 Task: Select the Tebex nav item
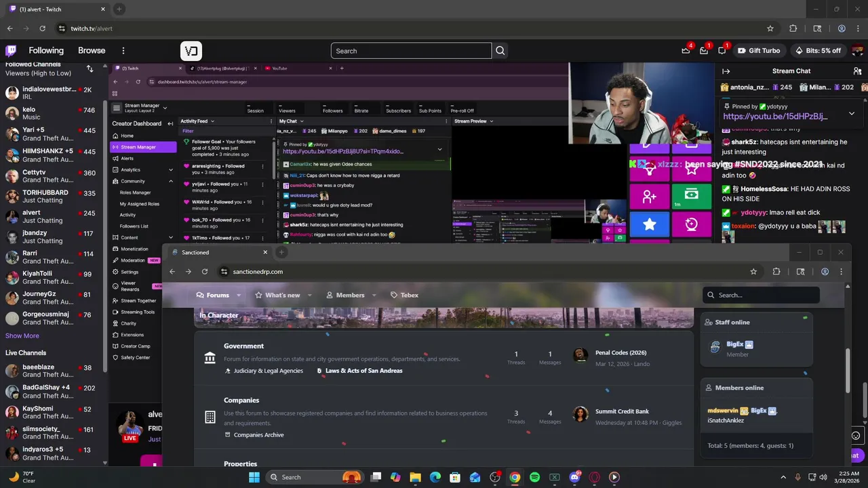[404, 296]
